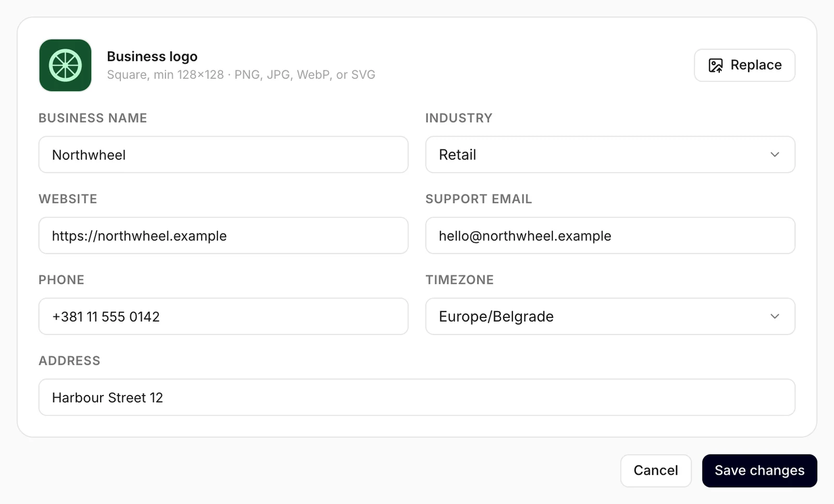Click the ADDRESS field label
The width and height of the screenshot is (834, 504).
click(x=69, y=361)
